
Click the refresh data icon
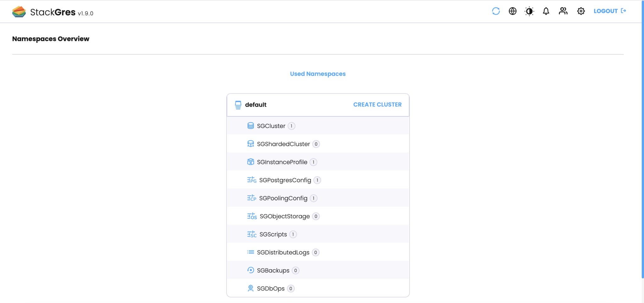tap(496, 11)
